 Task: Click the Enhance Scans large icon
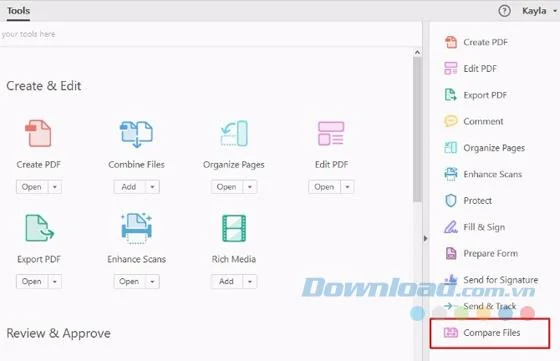(x=136, y=228)
